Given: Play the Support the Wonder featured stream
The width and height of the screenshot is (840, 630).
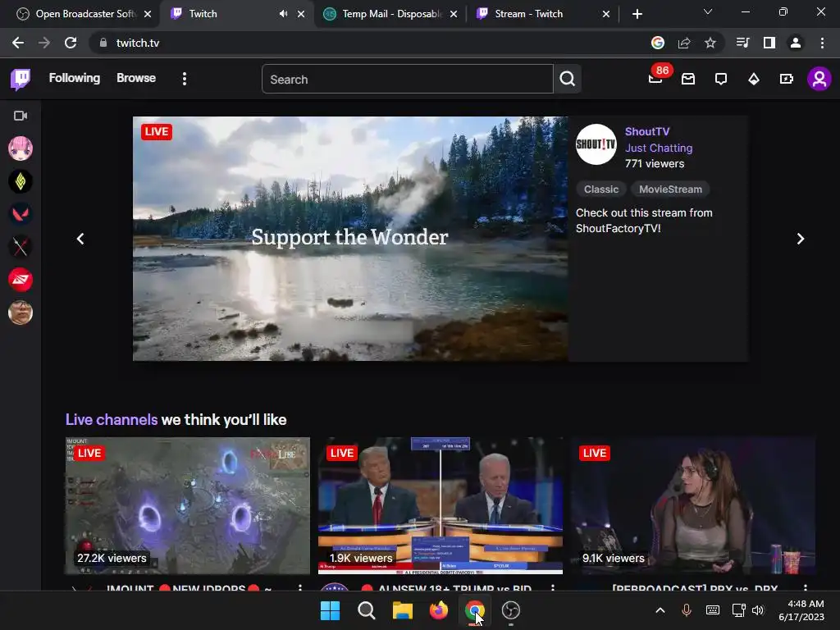Looking at the screenshot, I should 350,239.
